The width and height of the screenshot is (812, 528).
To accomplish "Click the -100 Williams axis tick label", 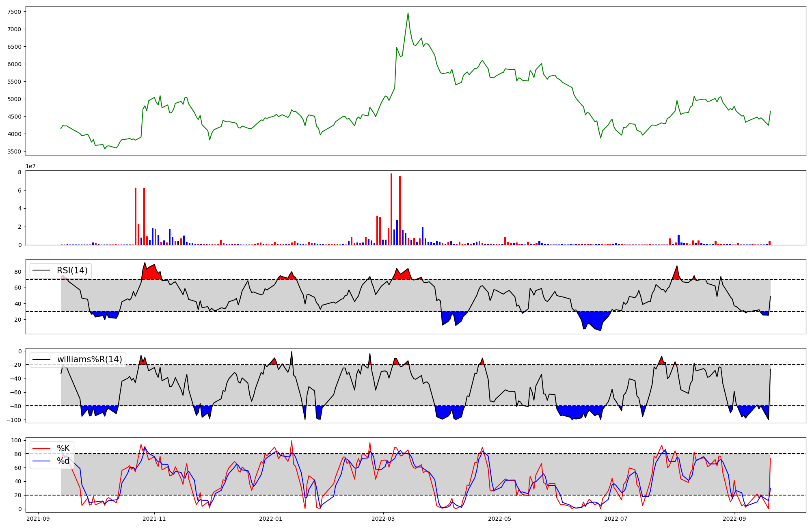I will (x=13, y=420).
